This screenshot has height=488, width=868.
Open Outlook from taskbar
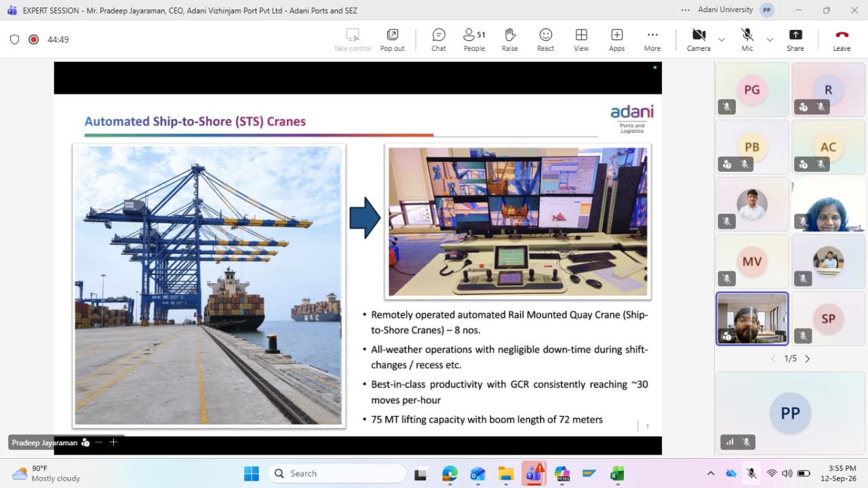pyautogui.click(x=477, y=473)
